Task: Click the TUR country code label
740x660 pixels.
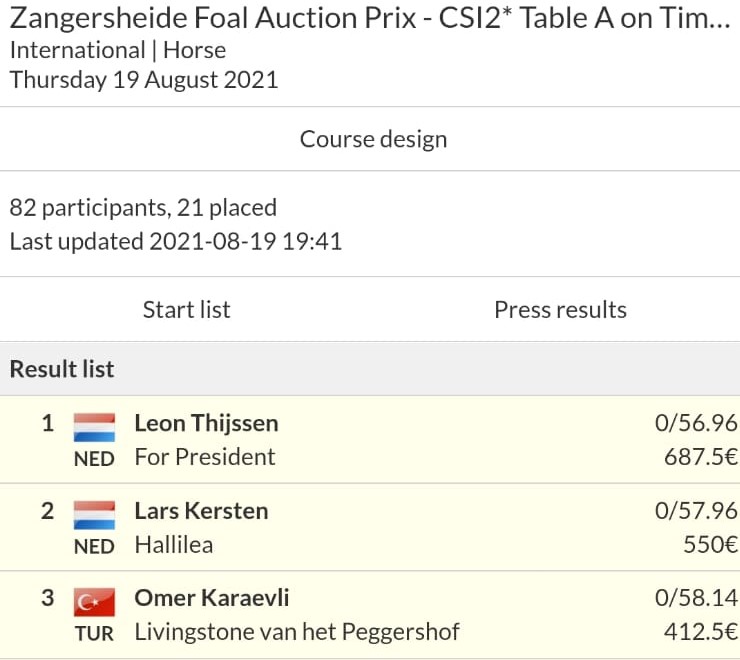Action: tap(94, 634)
